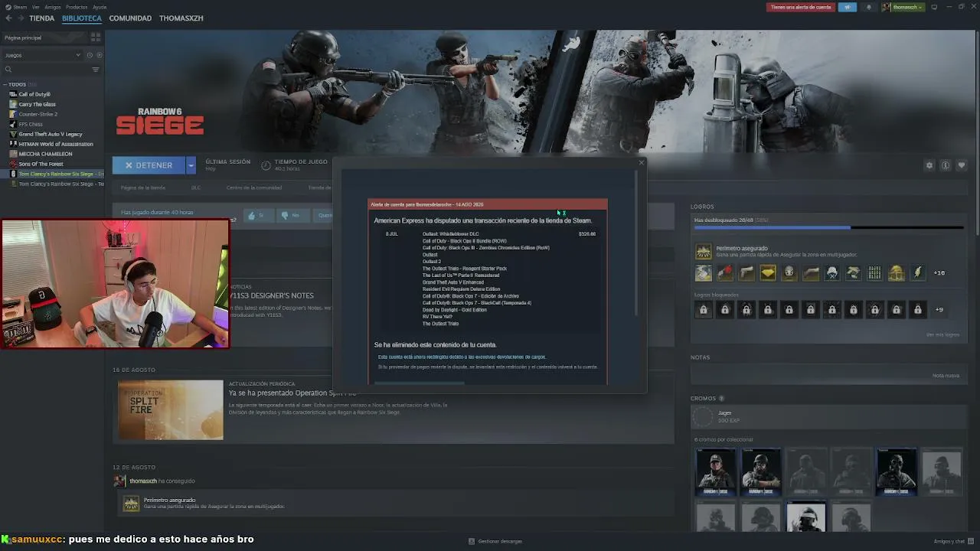
Task: Select Sons Of The Forest in library
Action: (x=41, y=164)
